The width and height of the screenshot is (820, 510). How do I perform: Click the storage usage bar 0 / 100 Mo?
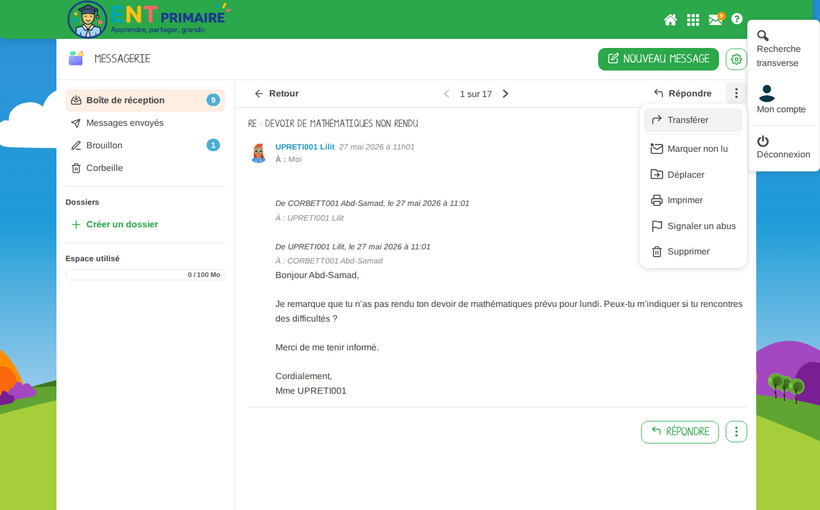[x=145, y=275]
